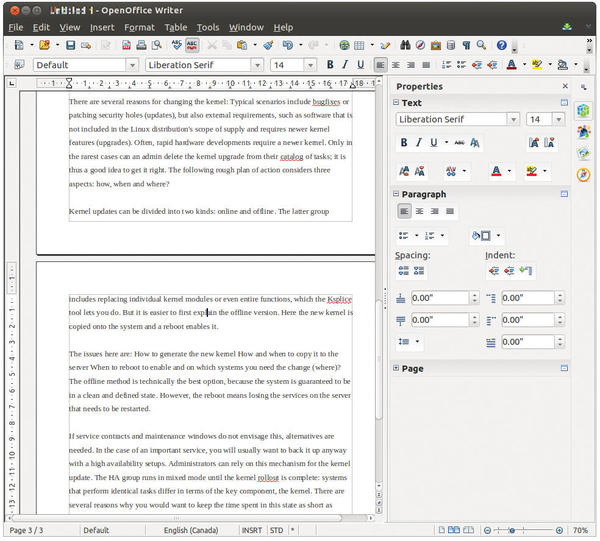The height and width of the screenshot is (541, 600).
Task: Click Above Paragraph Spacing input field
Action: (440, 298)
